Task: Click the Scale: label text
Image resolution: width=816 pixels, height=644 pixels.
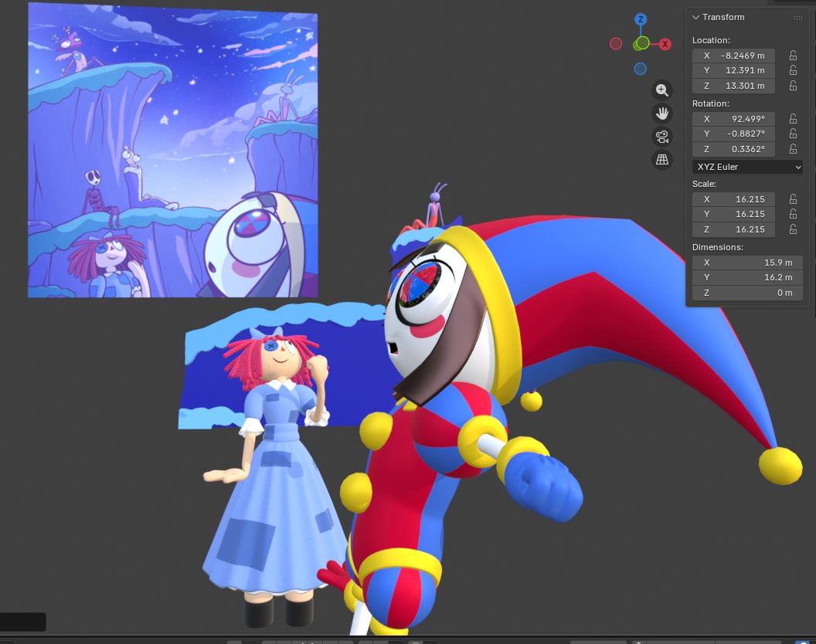Action: coord(704,184)
